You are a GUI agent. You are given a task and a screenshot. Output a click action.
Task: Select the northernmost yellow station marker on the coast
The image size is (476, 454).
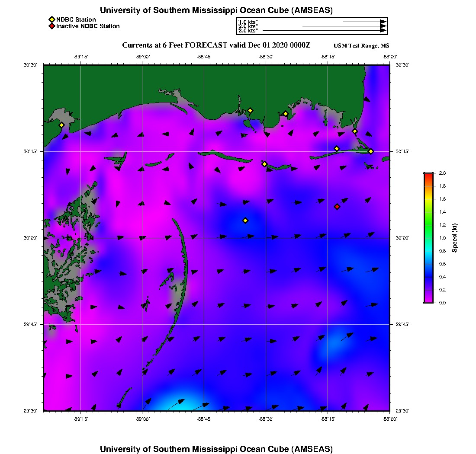click(x=250, y=111)
